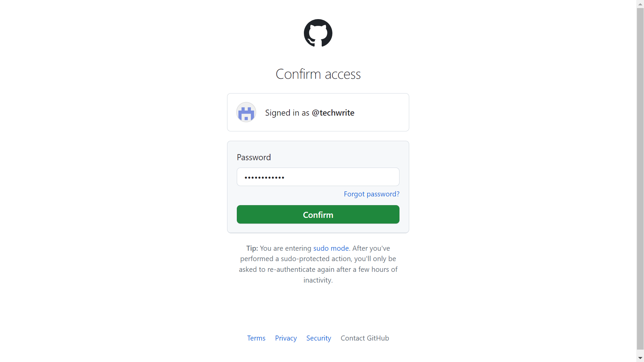Click the scrollbar down arrow
The image size is (644, 362).
[640, 358]
